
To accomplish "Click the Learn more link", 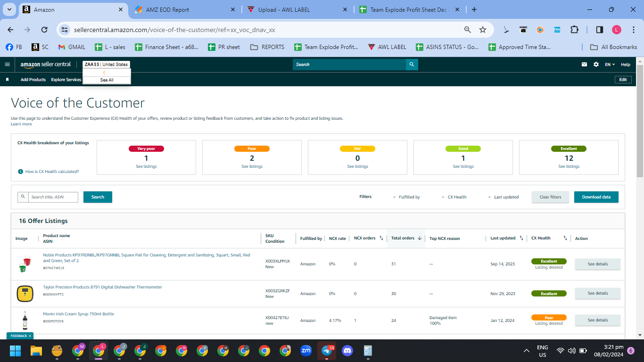I will (21, 124).
